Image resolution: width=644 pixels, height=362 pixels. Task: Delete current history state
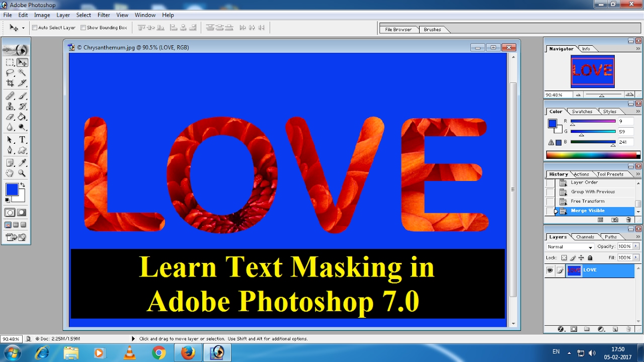(628, 220)
